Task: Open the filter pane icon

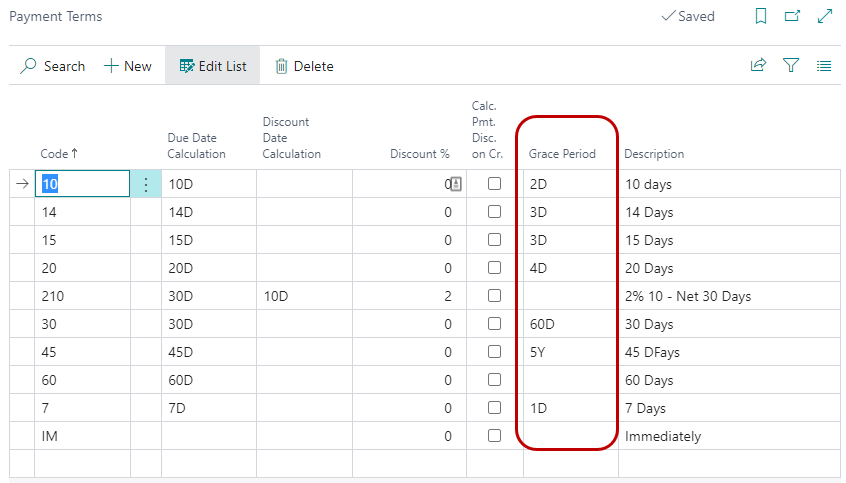Action: click(791, 66)
